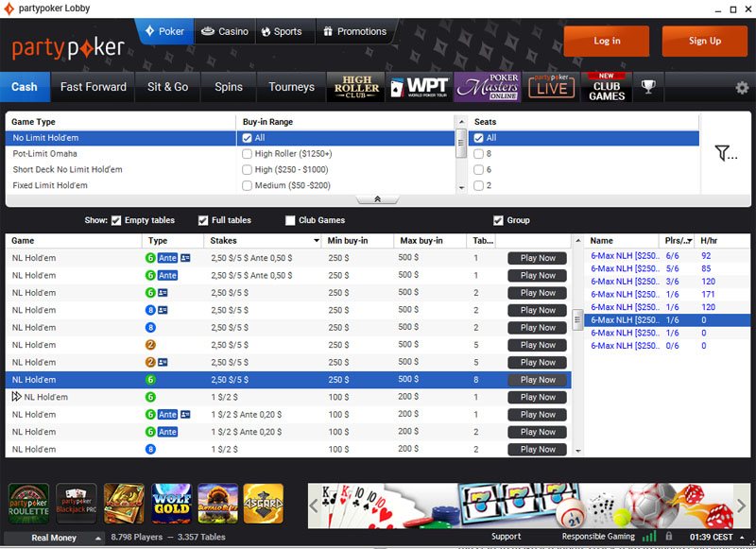Check the 8 seats filter
This screenshot has height=549, width=756.
coord(478,154)
